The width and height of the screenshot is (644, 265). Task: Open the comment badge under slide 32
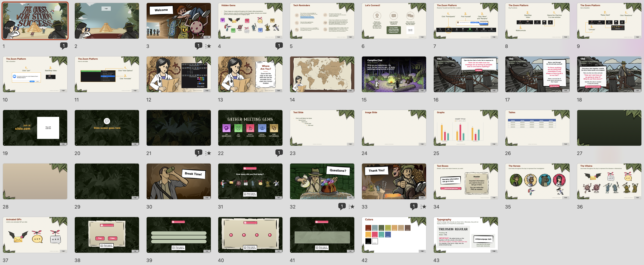(x=342, y=206)
